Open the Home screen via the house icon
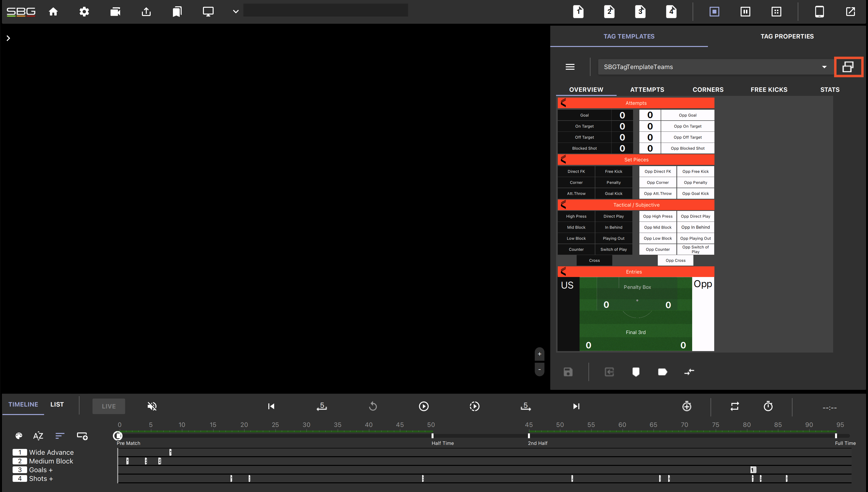This screenshot has width=868, height=492. click(53, 11)
